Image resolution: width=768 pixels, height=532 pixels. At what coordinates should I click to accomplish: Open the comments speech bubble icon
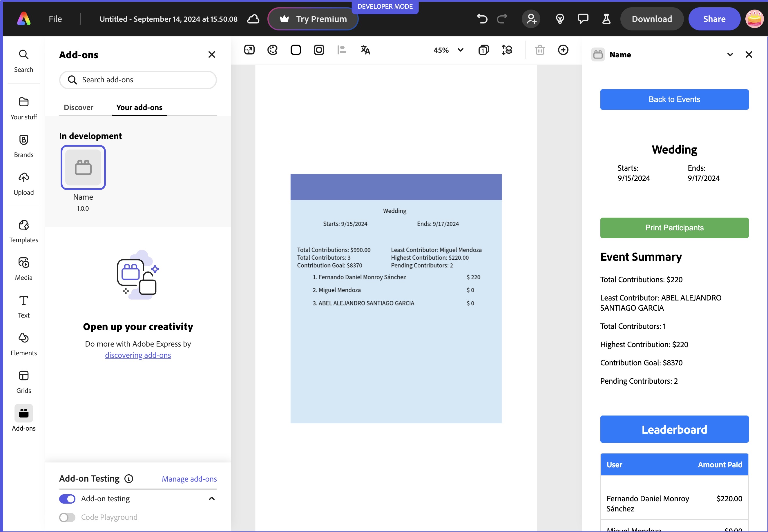pos(583,19)
